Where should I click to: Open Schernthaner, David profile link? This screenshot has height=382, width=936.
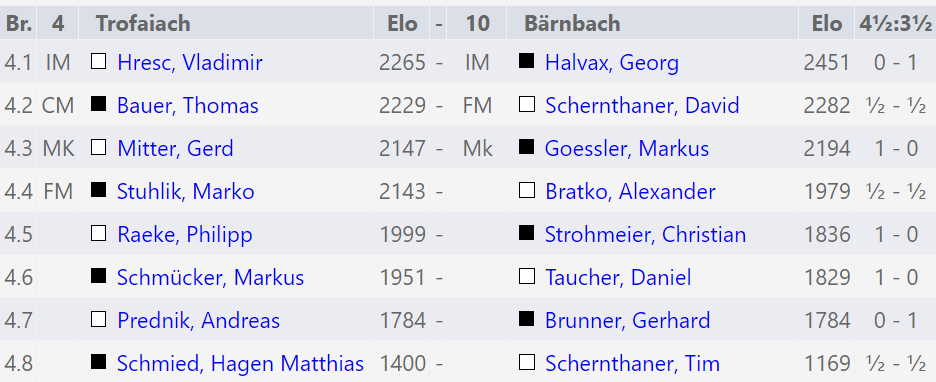[x=642, y=106]
